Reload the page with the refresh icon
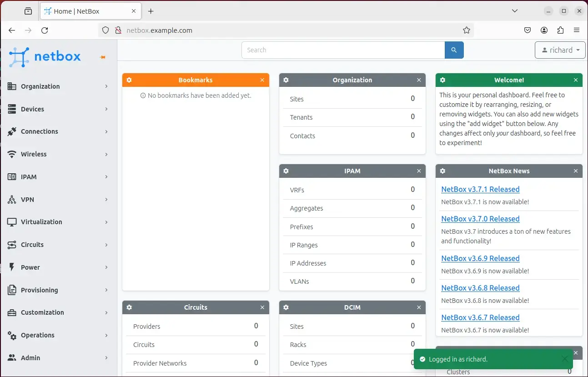 tap(45, 30)
